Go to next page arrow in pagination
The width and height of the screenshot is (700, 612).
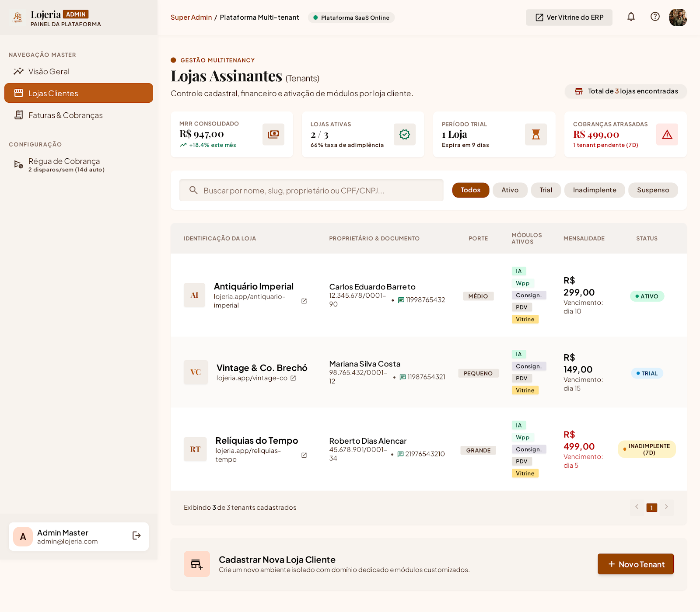(x=666, y=507)
